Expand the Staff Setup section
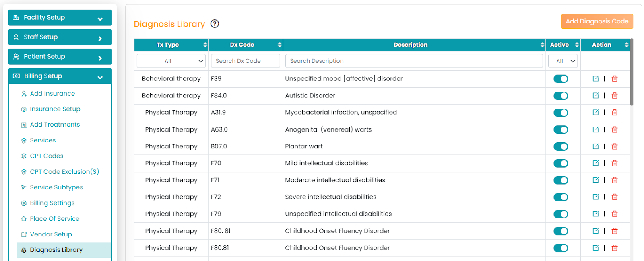644x261 pixels. point(60,37)
